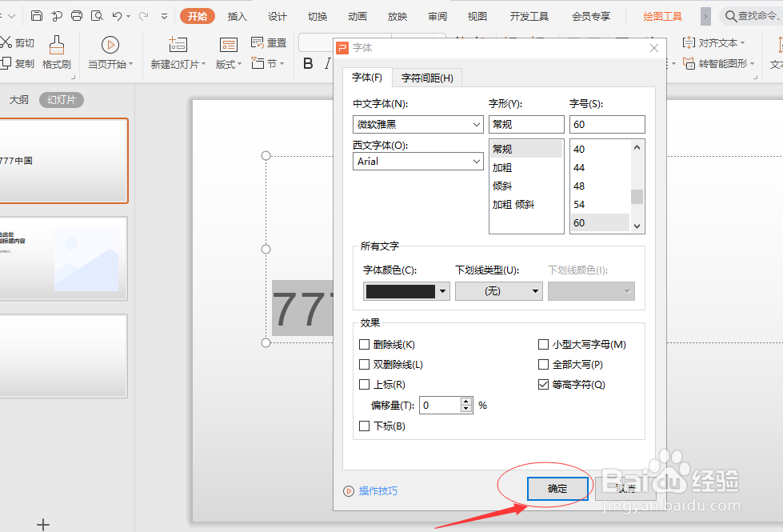
Task: Open the 转智能图形 conversion tool
Action: coord(718,64)
